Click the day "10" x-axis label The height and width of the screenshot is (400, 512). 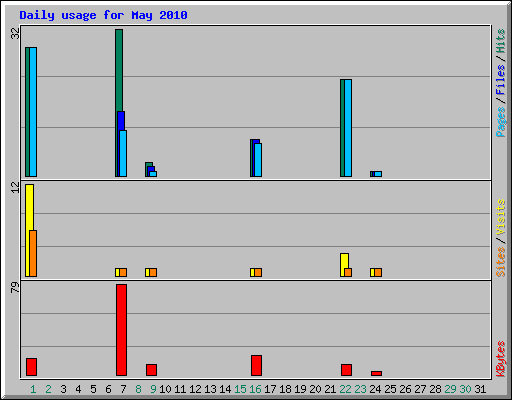165,389
